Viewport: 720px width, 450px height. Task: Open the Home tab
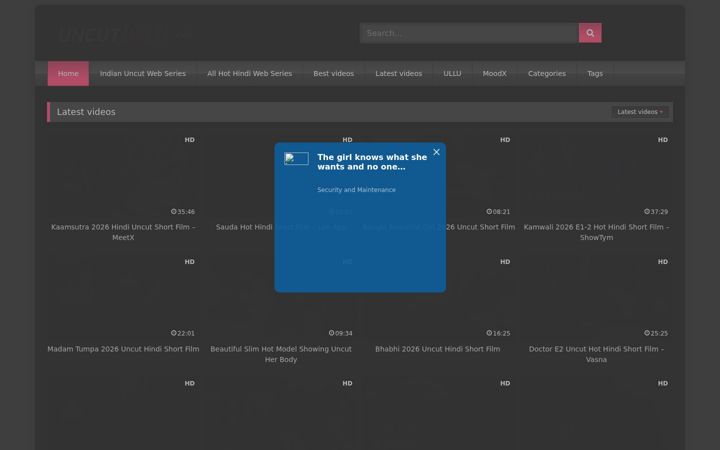[68, 73]
